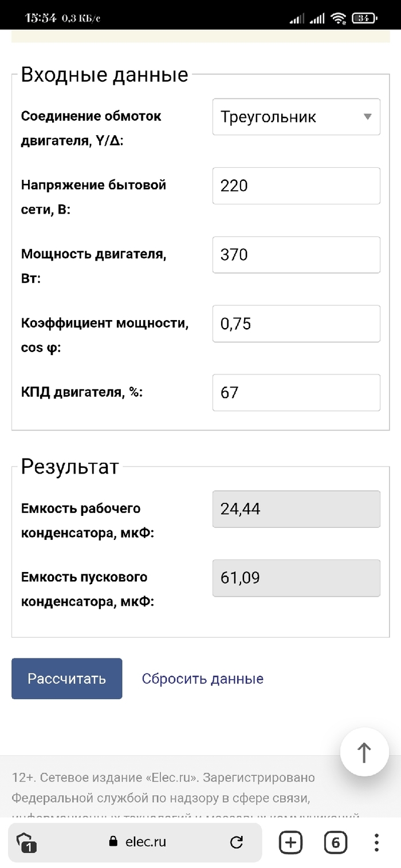The height and width of the screenshot is (868, 401).
Task: Focus the motor power field showing 370
Action: [296, 254]
